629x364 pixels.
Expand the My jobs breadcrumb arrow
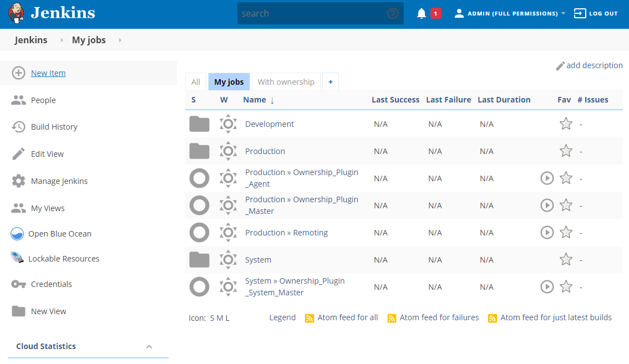point(120,40)
